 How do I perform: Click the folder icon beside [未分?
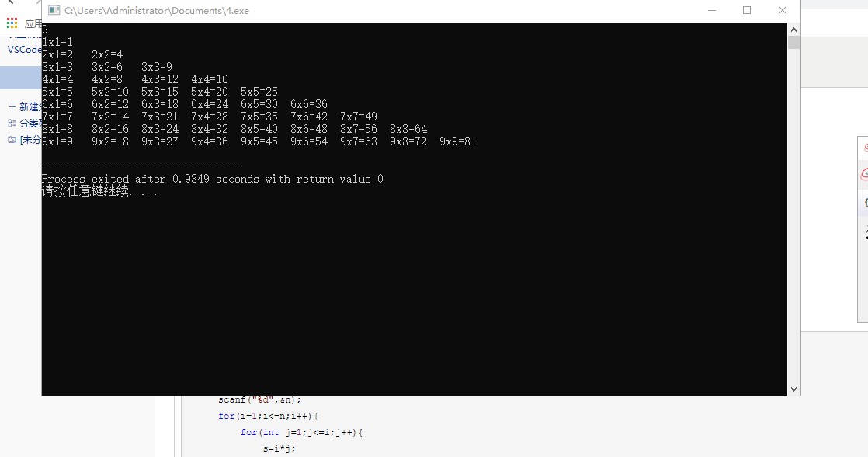click(12, 140)
